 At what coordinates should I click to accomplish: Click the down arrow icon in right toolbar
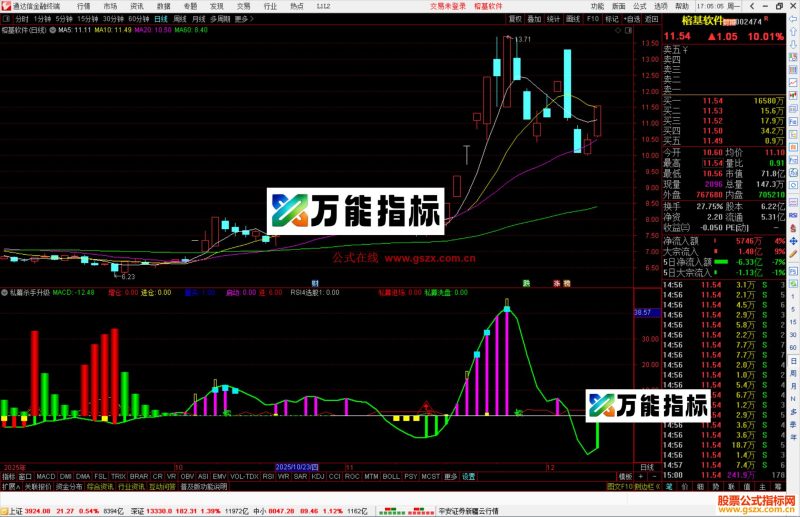(x=793, y=44)
